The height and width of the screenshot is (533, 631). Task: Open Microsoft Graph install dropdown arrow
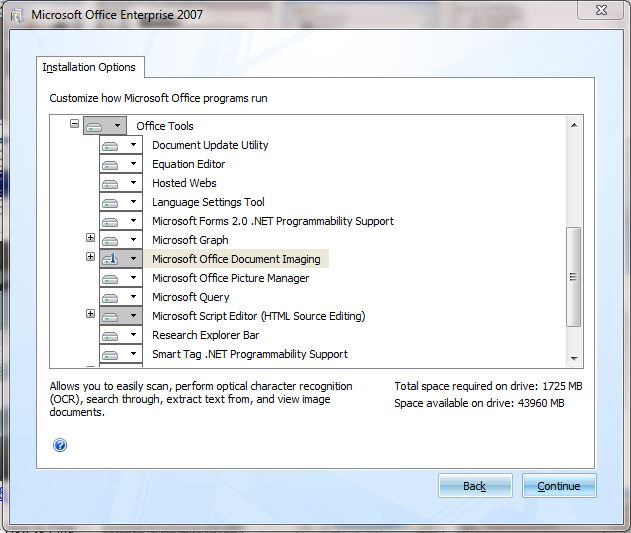(133, 239)
